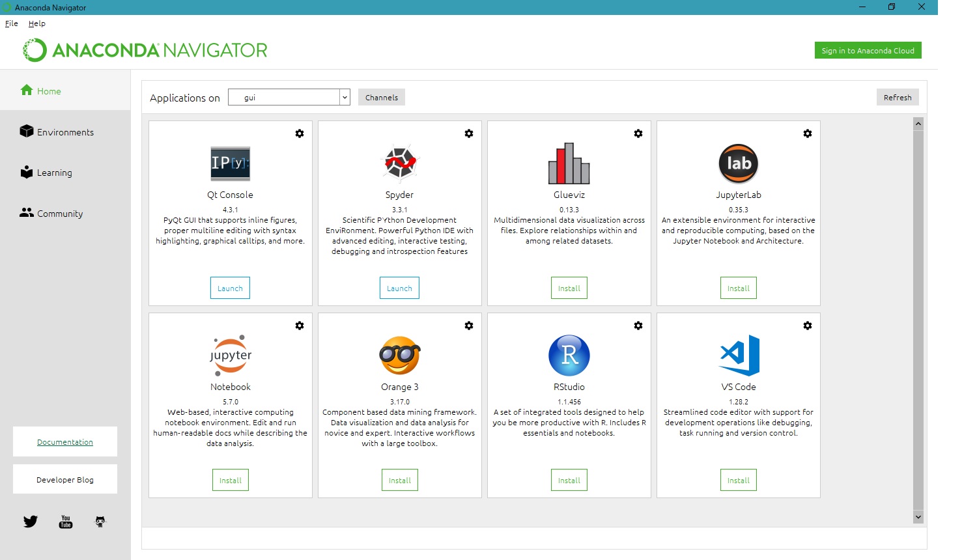Open the JupyterLab settings gear

pos(808,133)
